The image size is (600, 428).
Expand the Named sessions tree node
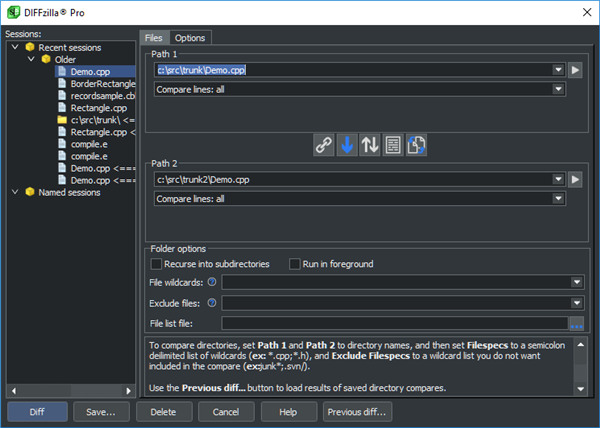16,193
